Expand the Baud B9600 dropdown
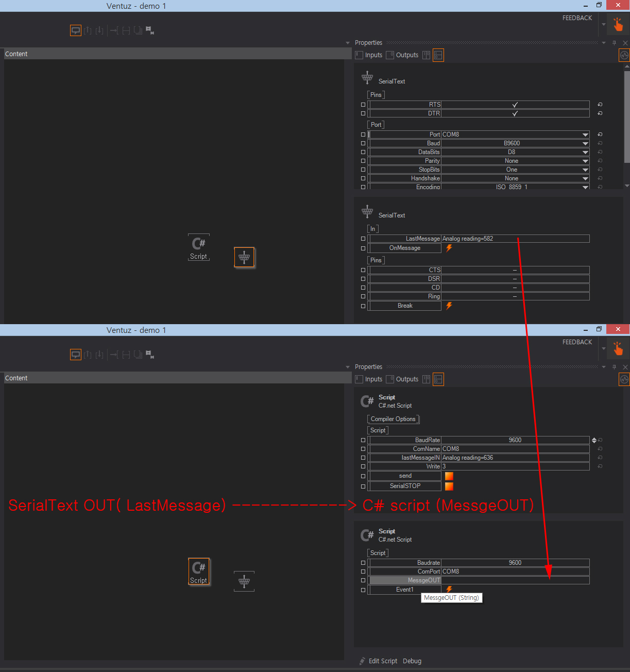 click(x=585, y=143)
